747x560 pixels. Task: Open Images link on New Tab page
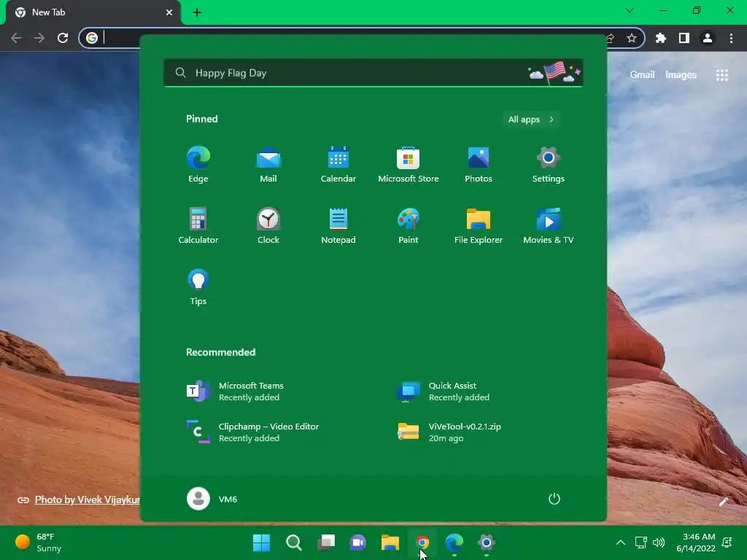[681, 75]
